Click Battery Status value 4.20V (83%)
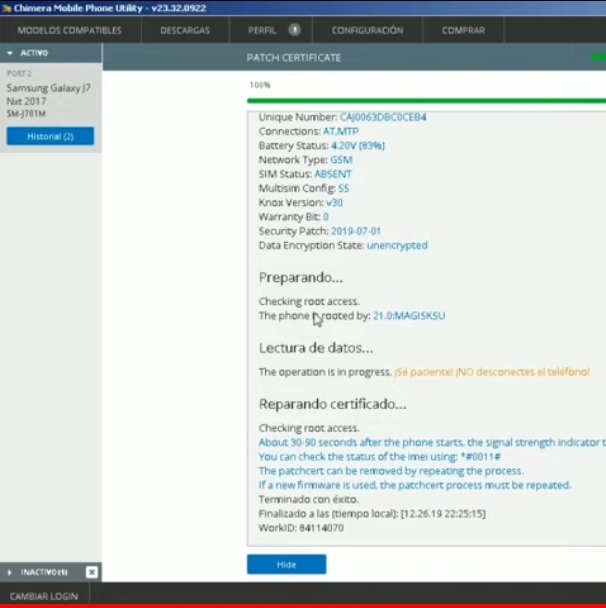606x608 pixels. 358,146
